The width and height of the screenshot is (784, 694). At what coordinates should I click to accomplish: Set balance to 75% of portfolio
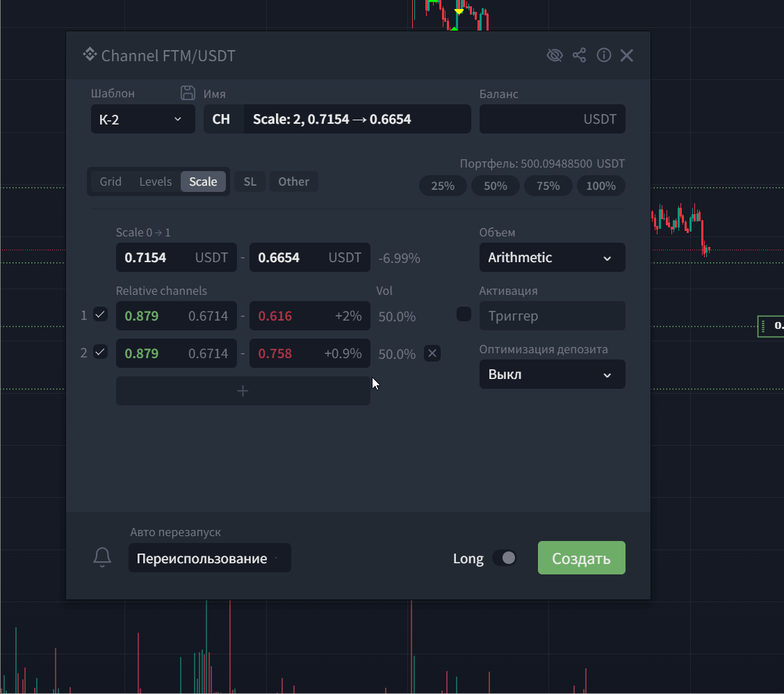[x=548, y=186]
